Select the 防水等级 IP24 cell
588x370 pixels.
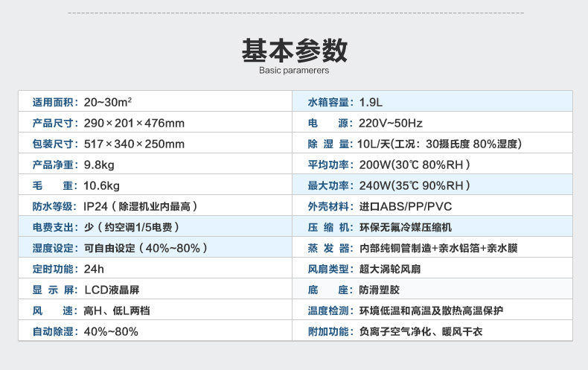point(155,206)
